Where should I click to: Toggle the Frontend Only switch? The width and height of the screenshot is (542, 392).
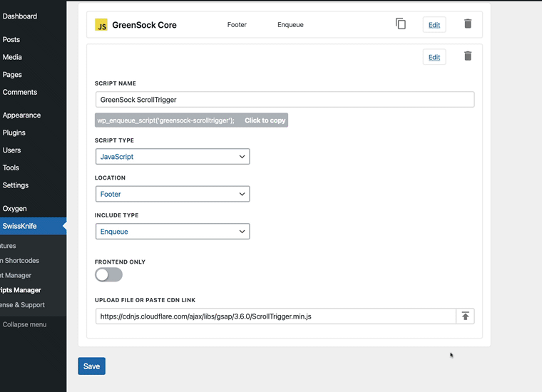pyautogui.click(x=108, y=275)
